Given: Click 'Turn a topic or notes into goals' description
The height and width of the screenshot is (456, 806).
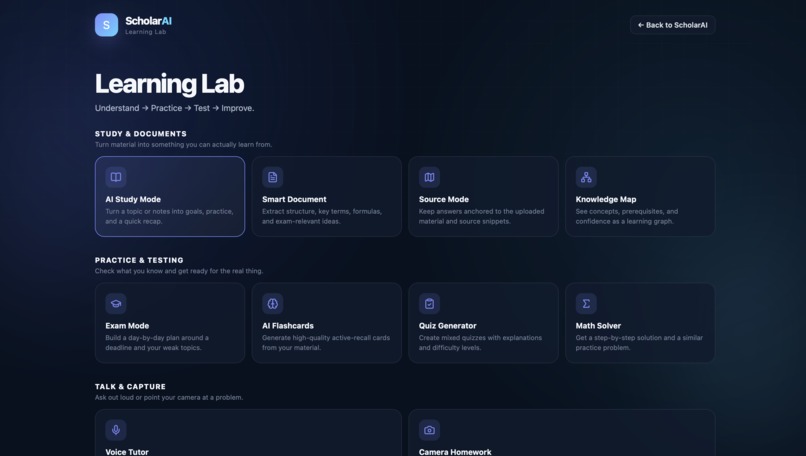Looking at the screenshot, I should (x=169, y=216).
